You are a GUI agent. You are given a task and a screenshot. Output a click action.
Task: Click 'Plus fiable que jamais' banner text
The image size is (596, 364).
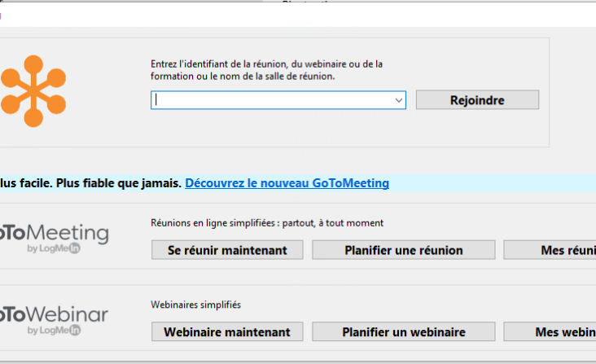click(119, 183)
